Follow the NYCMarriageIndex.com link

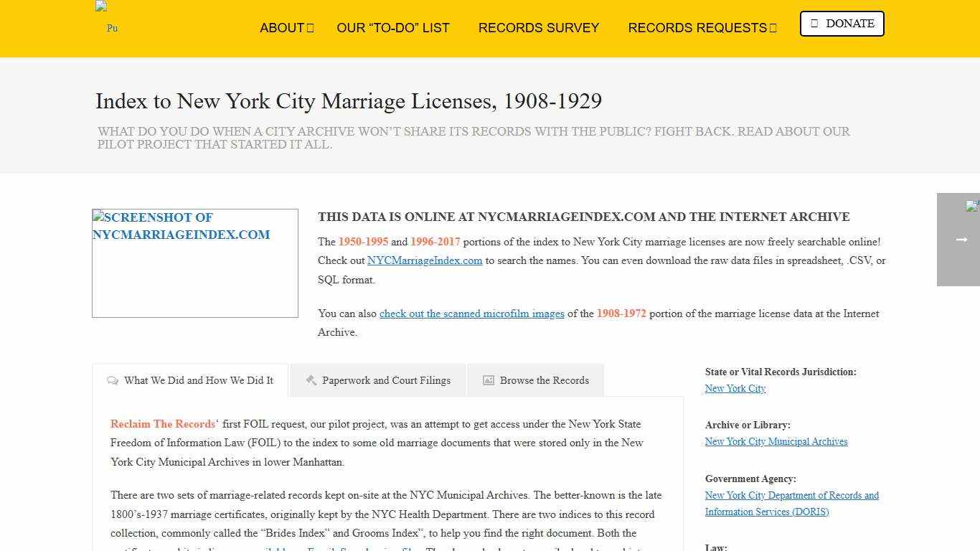pyautogui.click(x=425, y=260)
